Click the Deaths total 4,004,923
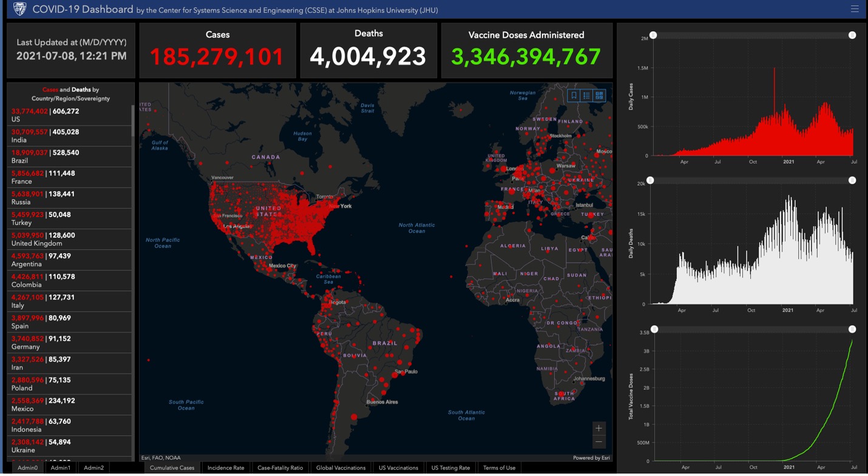868x476 pixels. coord(368,56)
